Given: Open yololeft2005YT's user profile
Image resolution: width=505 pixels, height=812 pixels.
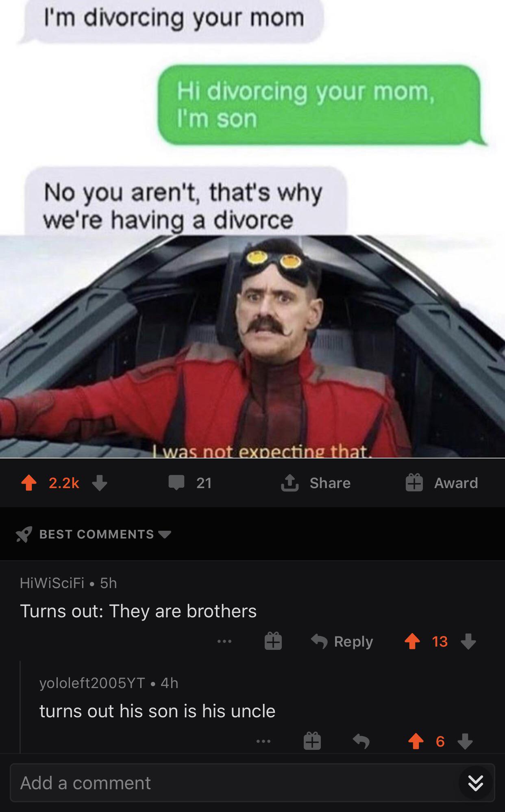Looking at the screenshot, I should (x=92, y=683).
